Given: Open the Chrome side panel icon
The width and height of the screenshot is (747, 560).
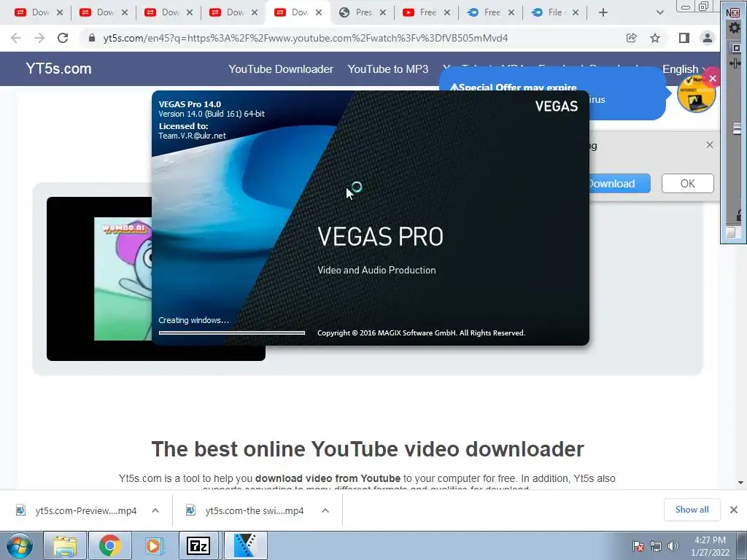Looking at the screenshot, I should pos(684,38).
